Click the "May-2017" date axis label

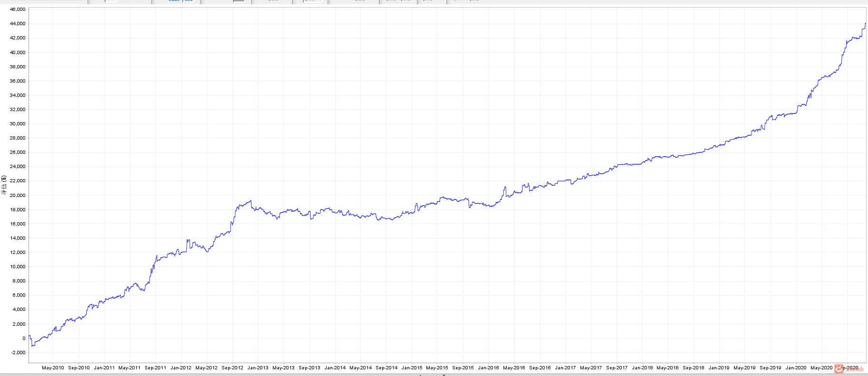(591, 368)
